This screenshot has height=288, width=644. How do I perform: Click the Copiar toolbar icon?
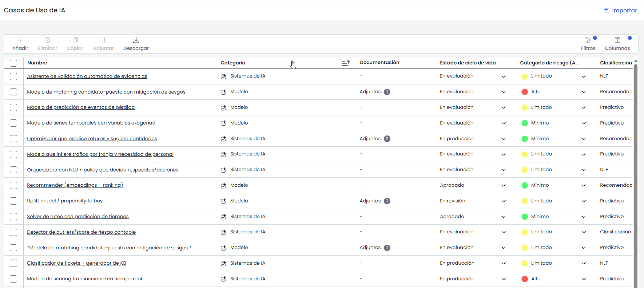click(x=75, y=40)
